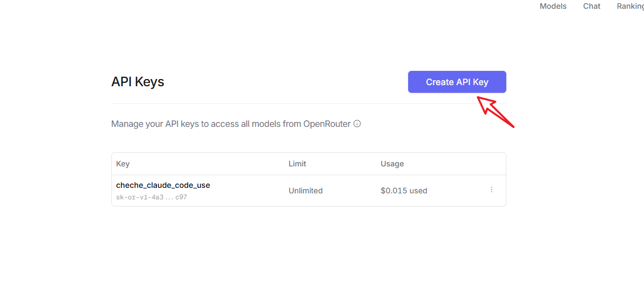Click the API Keys page heading

point(138,82)
